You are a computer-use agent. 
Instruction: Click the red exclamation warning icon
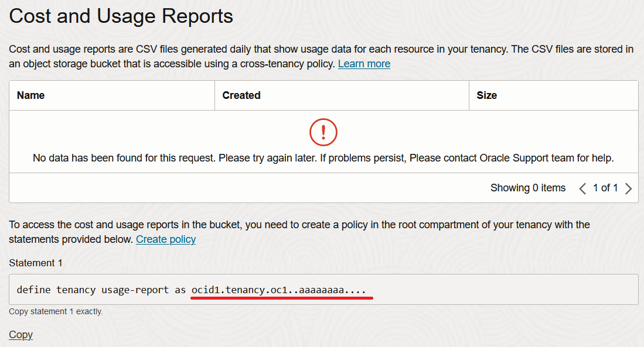pos(323,132)
